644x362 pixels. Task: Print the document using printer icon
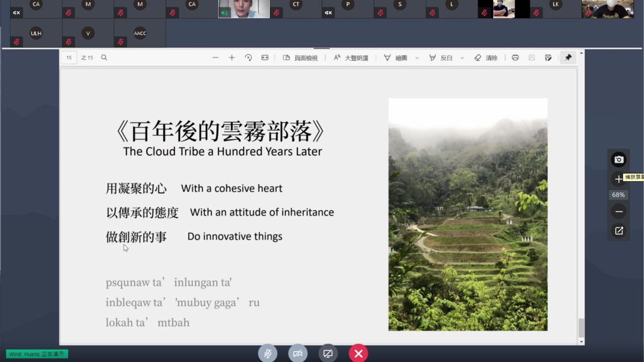(x=515, y=57)
